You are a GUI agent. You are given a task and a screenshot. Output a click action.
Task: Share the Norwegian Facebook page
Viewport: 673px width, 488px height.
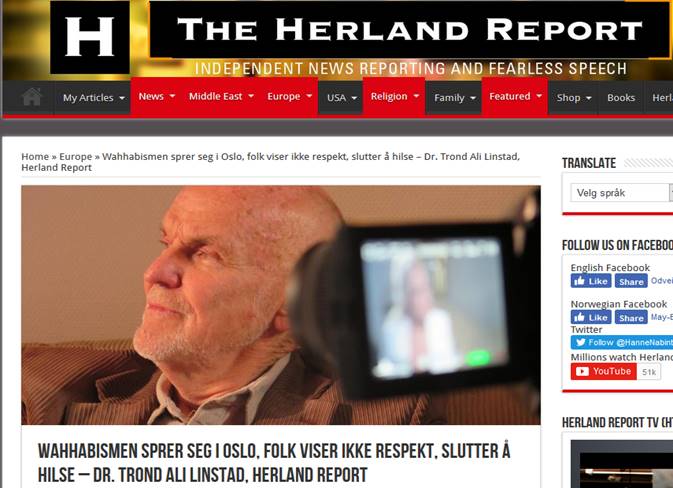tap(631, 317)
